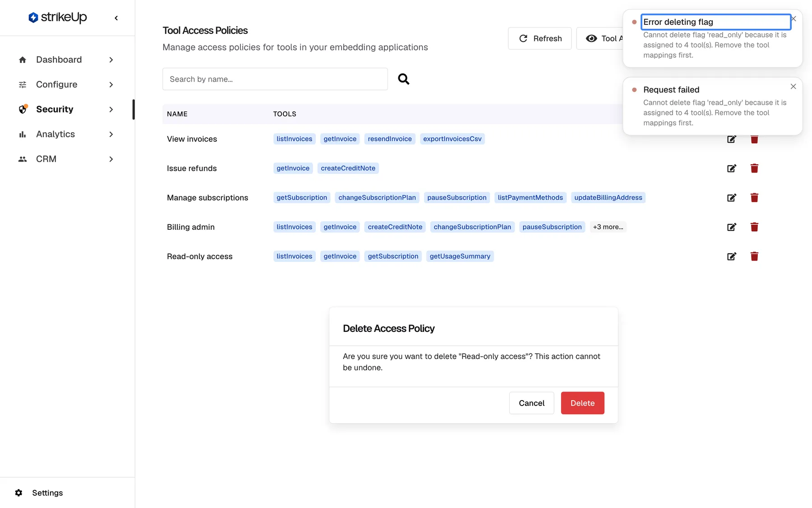Click the Refresh button

click(x=540, y=38)
